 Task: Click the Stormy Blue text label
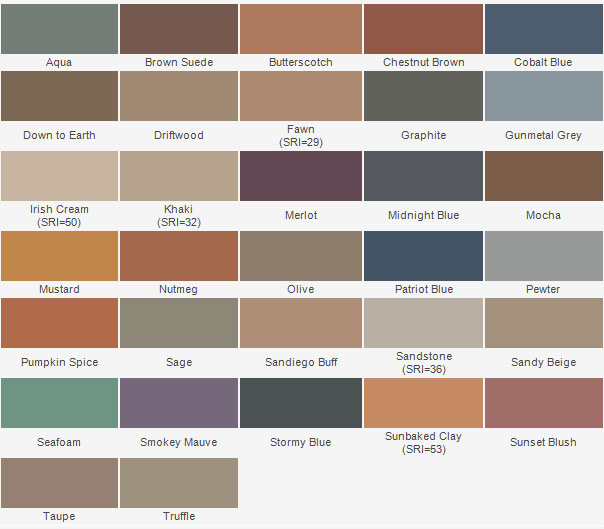pyautogui.click(x=300, y=442)
